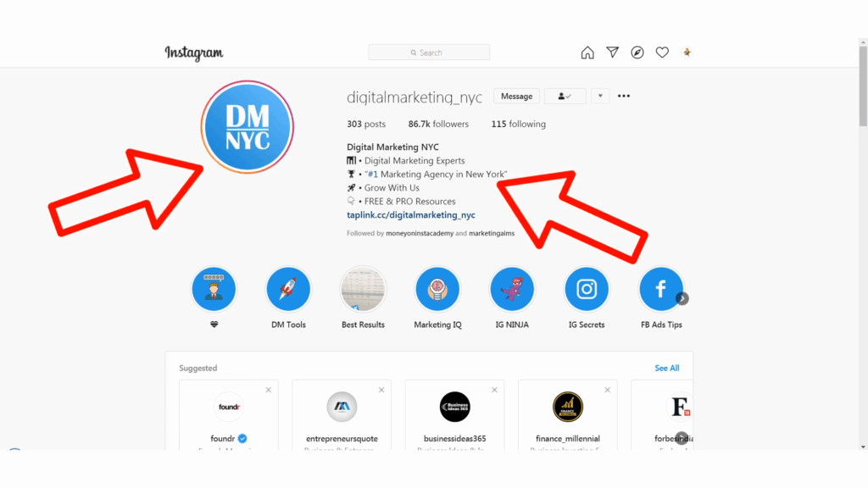Dismiss the entrepreneursquote suggestion
Viewport: 868px width, 488px height.
[x=381, y=390]
